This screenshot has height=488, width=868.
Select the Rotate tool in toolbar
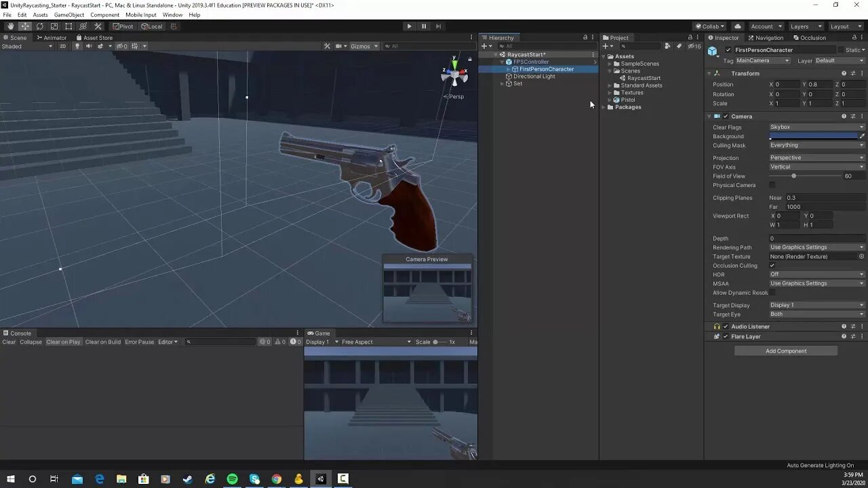pos(40,26)
